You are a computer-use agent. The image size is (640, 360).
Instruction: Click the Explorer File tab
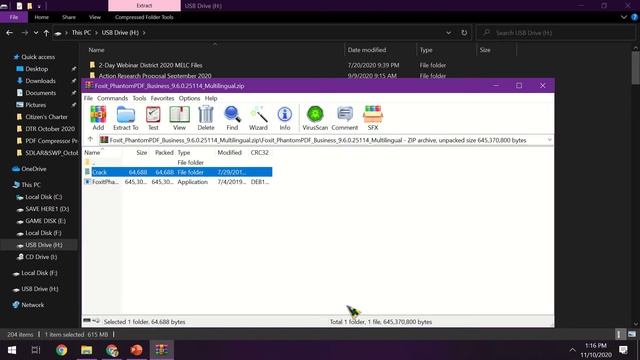click(14, 17)
